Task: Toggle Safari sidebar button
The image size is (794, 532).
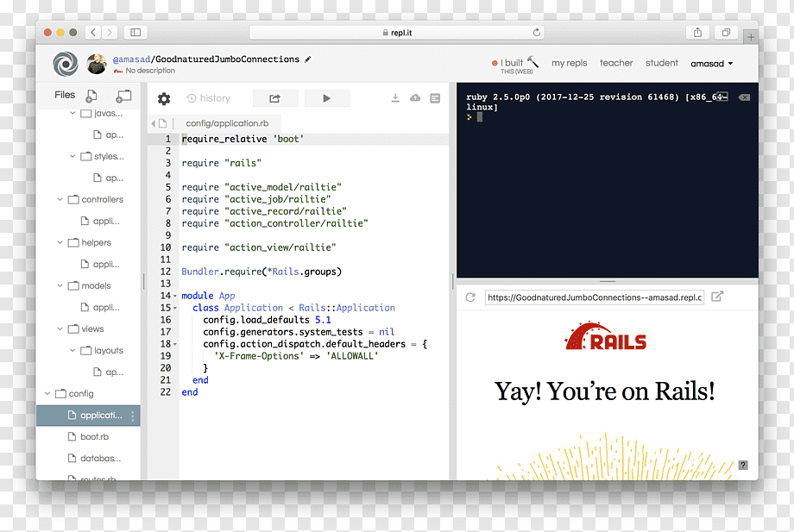Action: coord(135,33)
